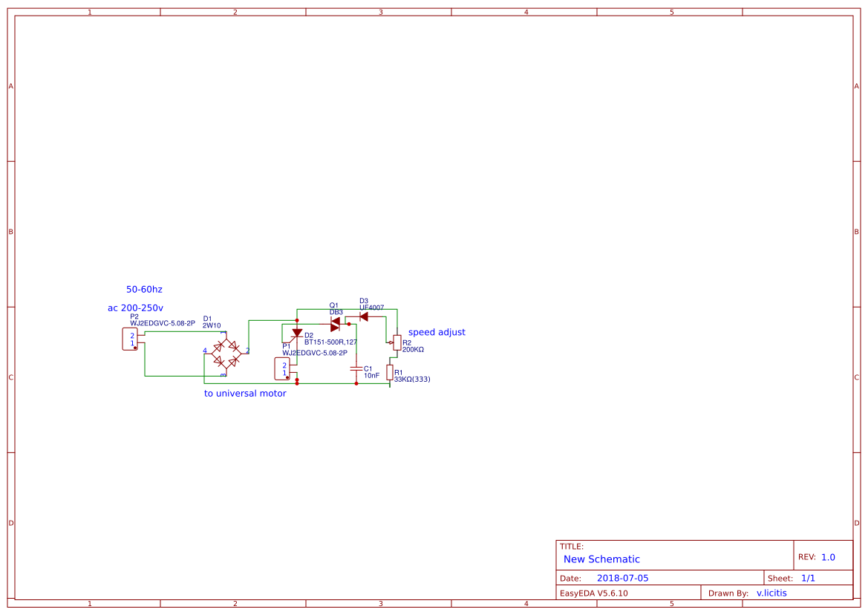868x615 pixels.
Task: Click the '50-60hz' frequency label
Action: point(144,289)
